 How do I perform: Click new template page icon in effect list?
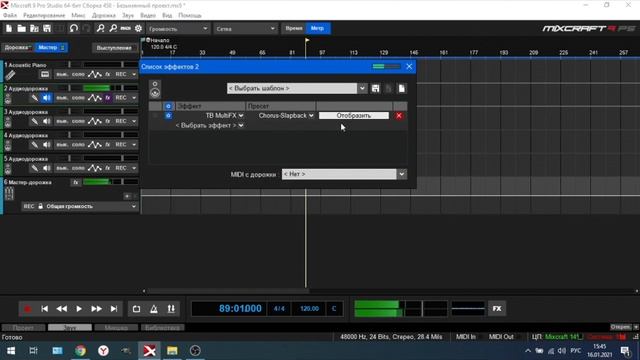pos(402,89)
